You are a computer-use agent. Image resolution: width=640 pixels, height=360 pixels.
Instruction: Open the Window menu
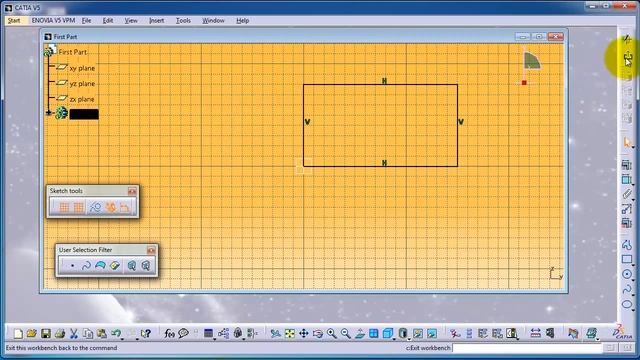(213, 20)
